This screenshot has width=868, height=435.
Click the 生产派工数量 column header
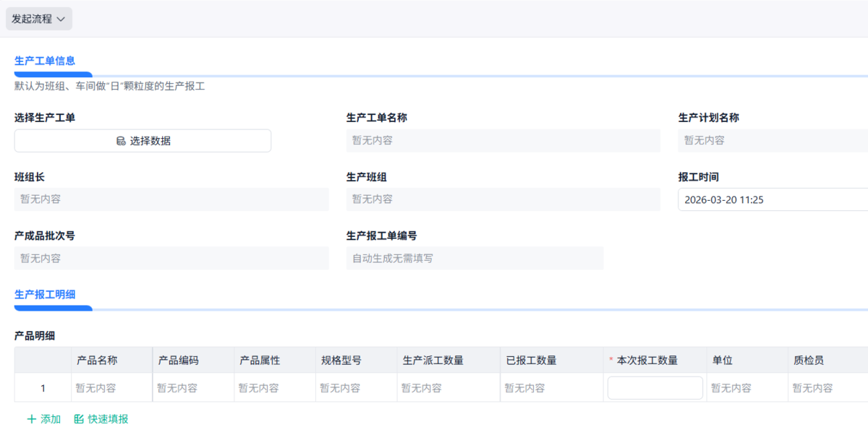(433, 361)
